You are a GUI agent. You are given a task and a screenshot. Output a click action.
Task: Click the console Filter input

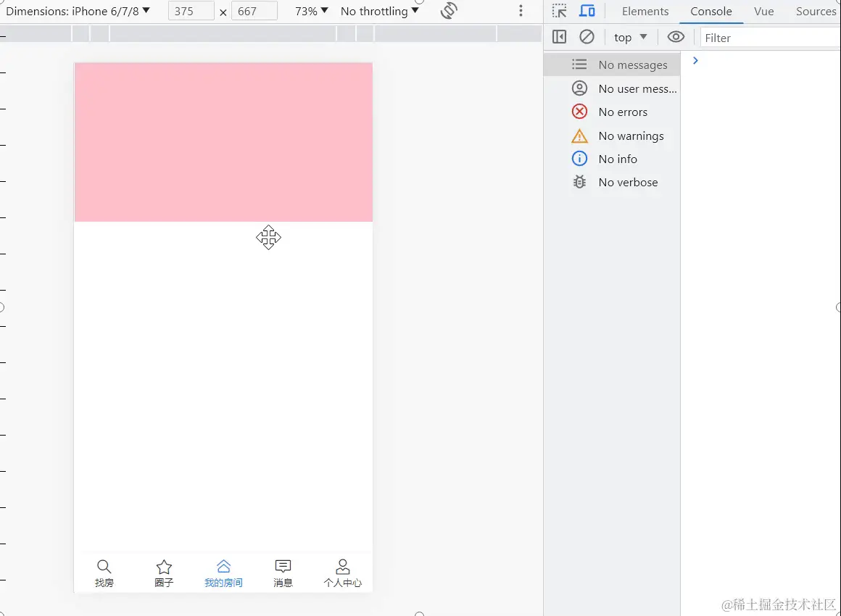(770, 38)
